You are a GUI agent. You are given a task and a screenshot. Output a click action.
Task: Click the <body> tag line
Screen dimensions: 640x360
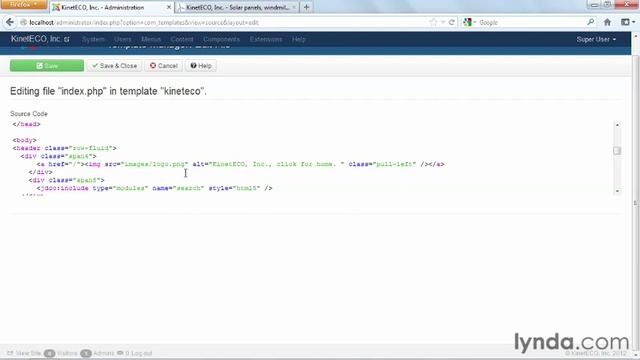[x=24, y=140]
